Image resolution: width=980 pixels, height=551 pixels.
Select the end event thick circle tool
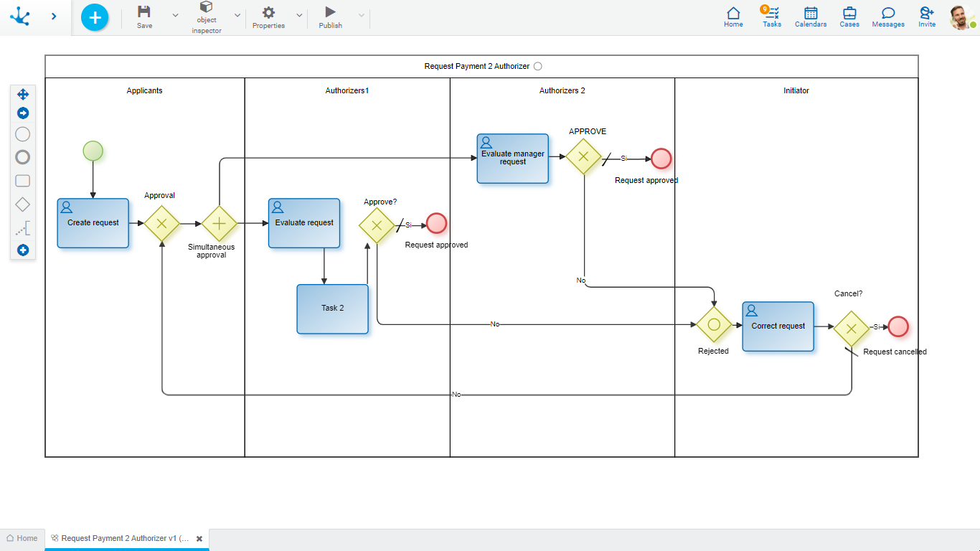(23, 157)
